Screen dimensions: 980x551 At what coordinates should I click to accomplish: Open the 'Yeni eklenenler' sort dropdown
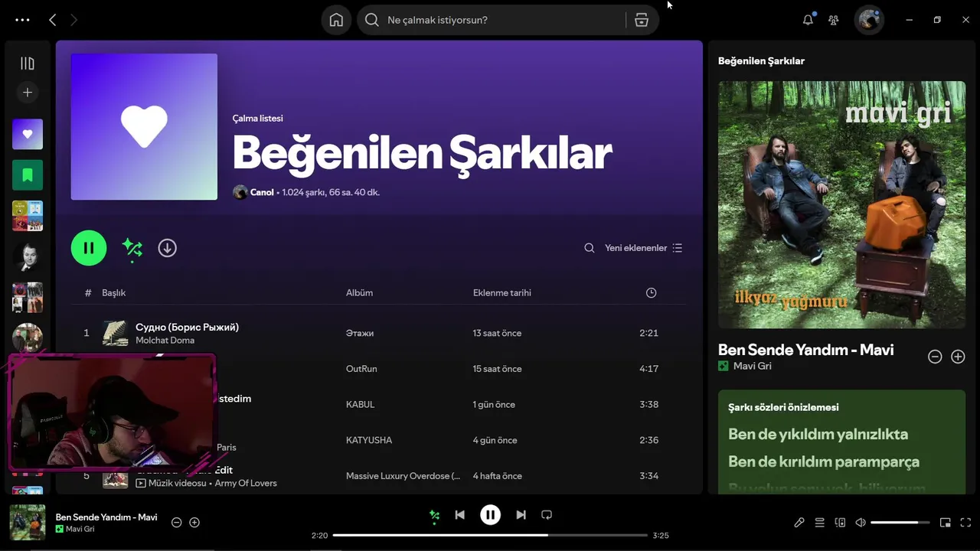643,248
